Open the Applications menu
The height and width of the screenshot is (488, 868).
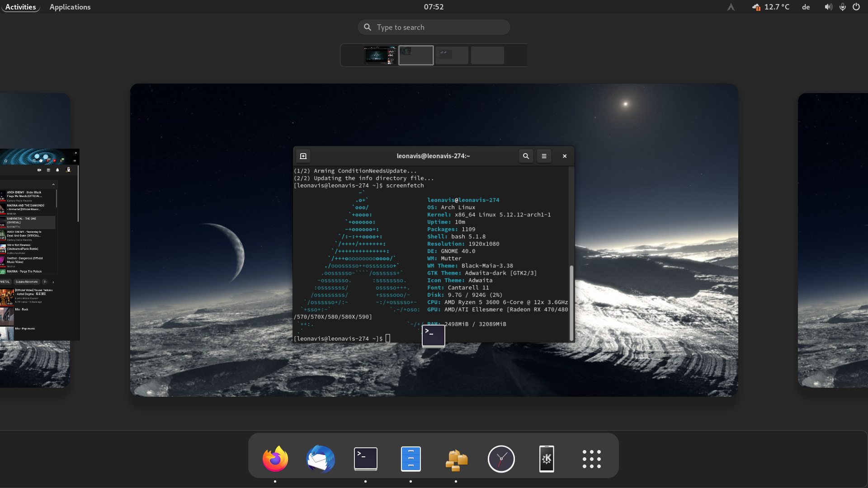point(70,7)
